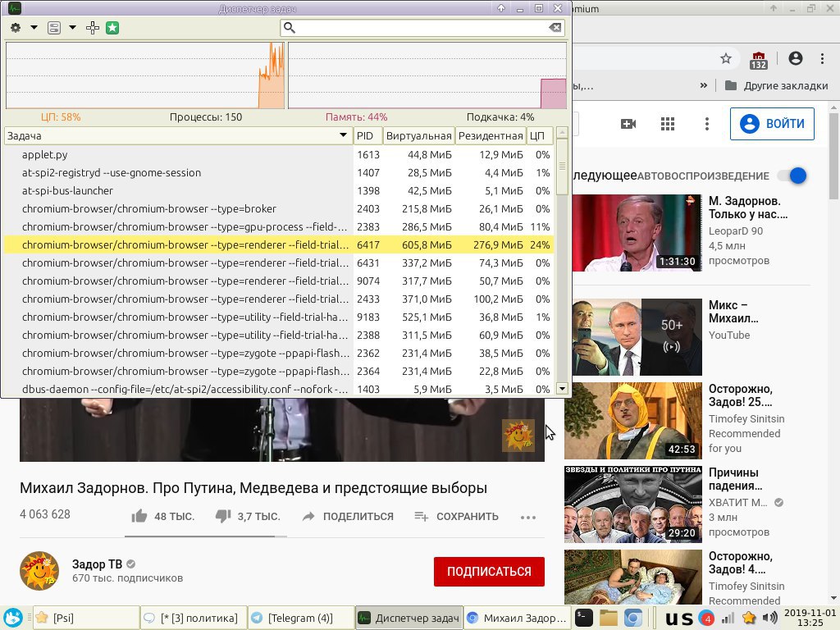This screenshot has height=630, width=840.
Task: Sort by the ЦП column header
Action: click(540, 136)
